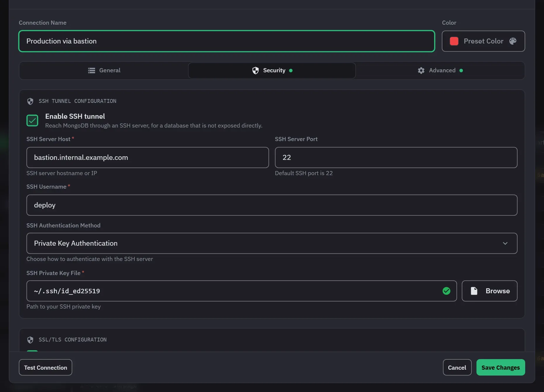Screen dimensions: 544x392
Task: Click the list icon on General tab
Action: tap(92, 71)
